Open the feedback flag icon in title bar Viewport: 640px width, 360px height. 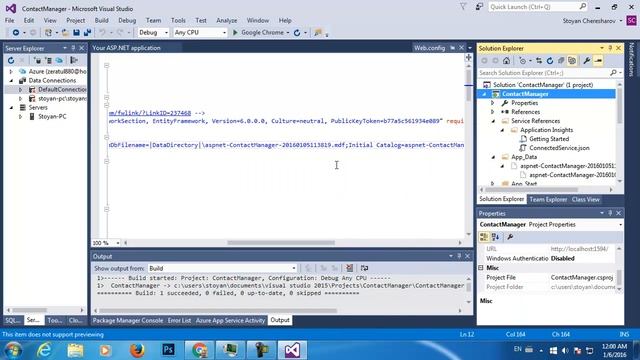479,7
